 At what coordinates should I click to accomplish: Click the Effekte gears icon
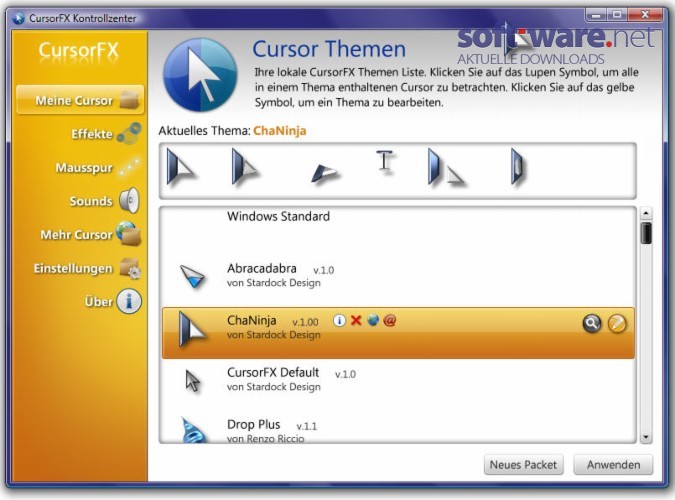click(129, 134)
